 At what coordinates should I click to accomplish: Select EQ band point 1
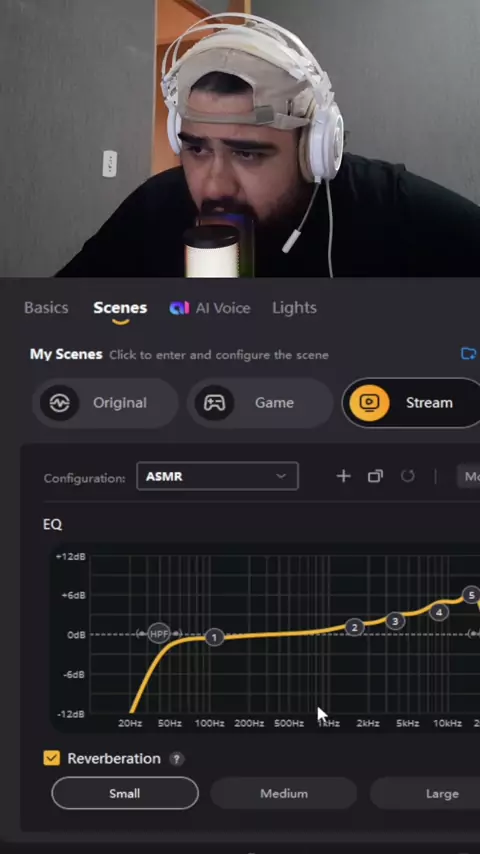click(x=214, y=638)
